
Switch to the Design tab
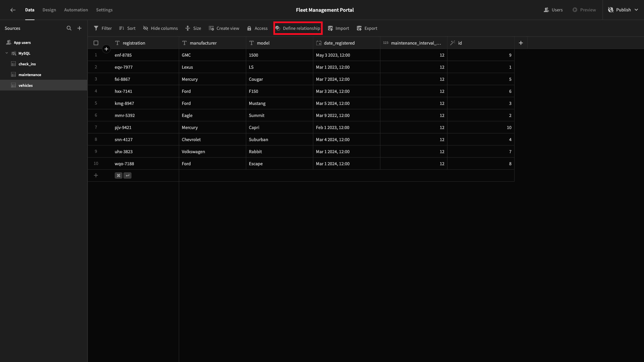49,10
